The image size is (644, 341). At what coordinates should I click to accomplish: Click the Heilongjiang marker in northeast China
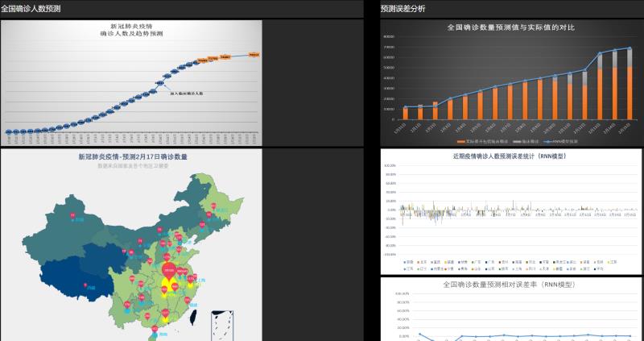point(213,207)
